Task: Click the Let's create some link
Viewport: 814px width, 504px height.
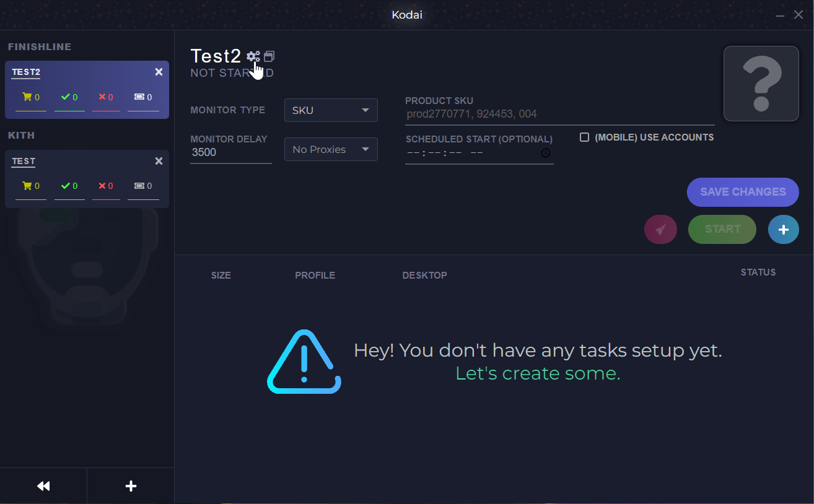Action: tap(536, 373)
